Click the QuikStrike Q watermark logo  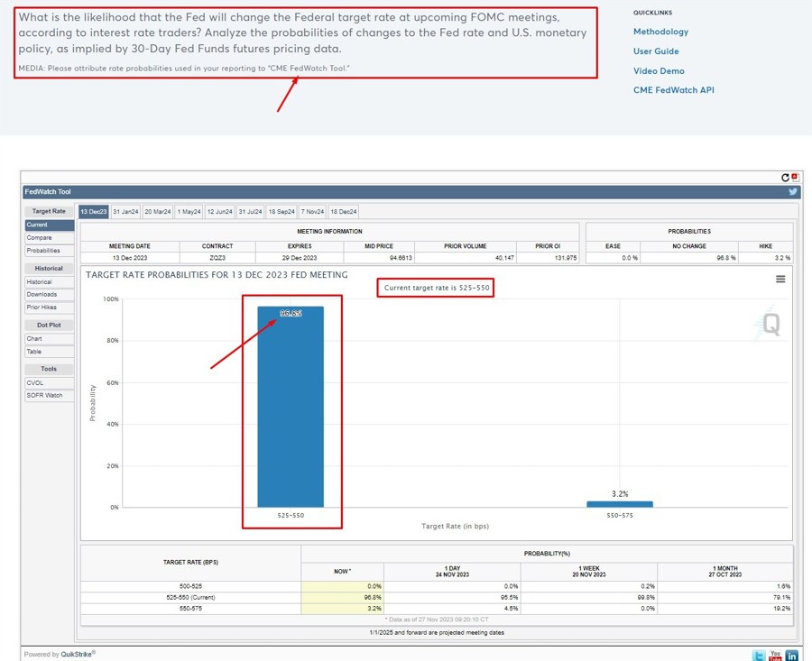[x=770, y=325]
